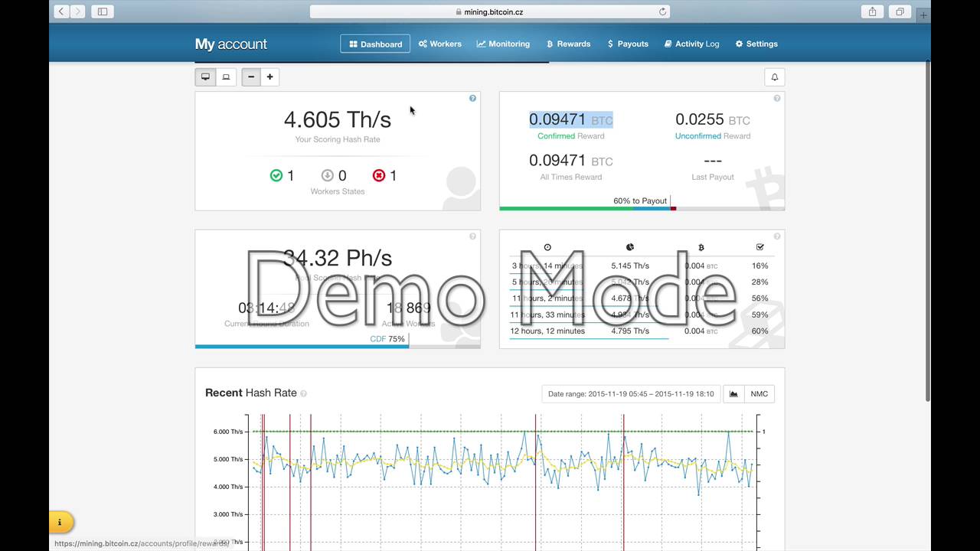Click the 4.605 Th/s scoring hash rate

[338, 119]
